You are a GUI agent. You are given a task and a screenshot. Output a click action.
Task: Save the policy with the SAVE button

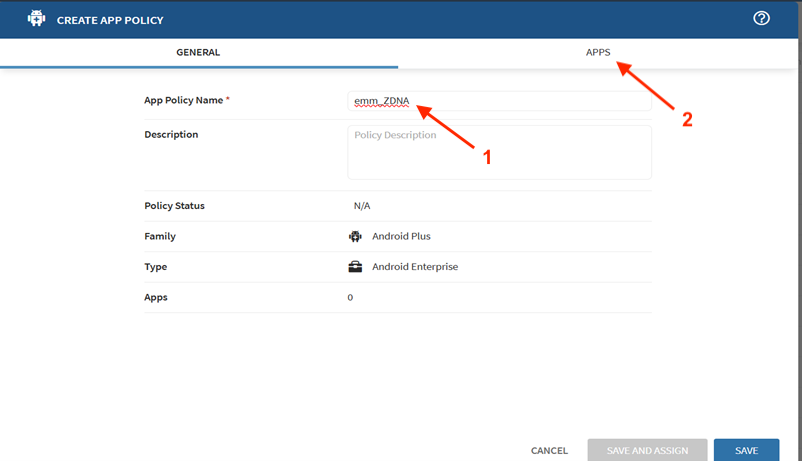coord(746,451)
